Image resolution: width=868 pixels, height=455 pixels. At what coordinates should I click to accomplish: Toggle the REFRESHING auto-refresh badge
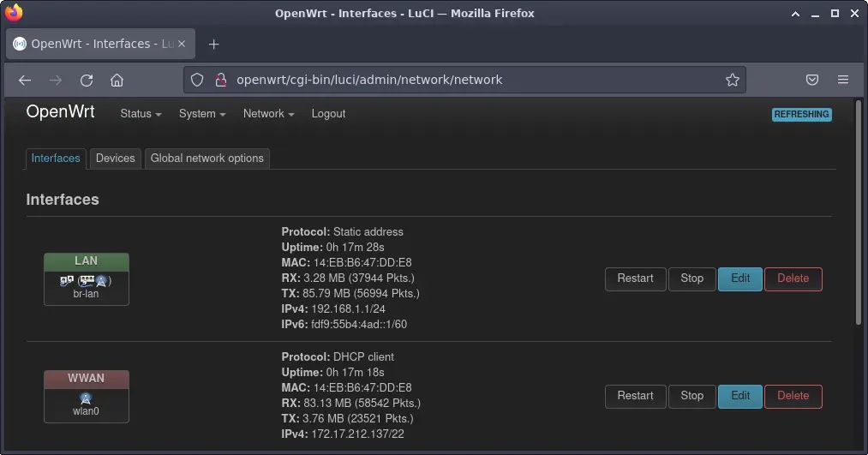tap(801, 114)
